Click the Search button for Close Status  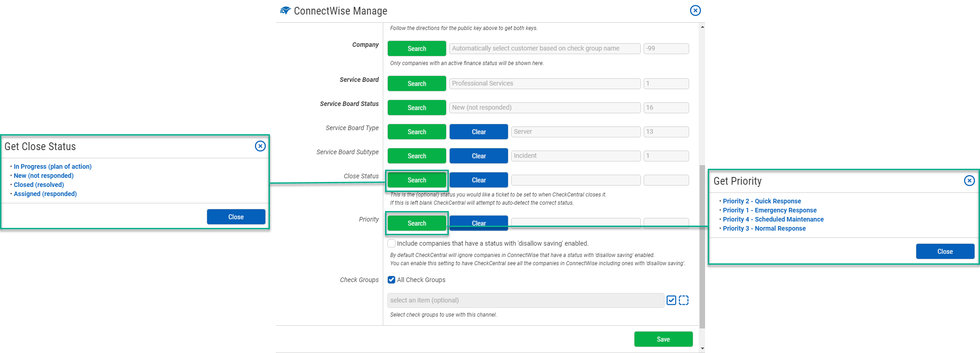[416, 180]
